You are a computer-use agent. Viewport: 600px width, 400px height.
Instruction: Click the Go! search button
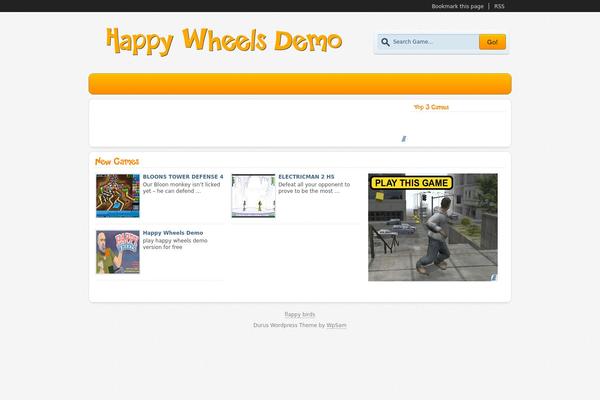point(492,42)
